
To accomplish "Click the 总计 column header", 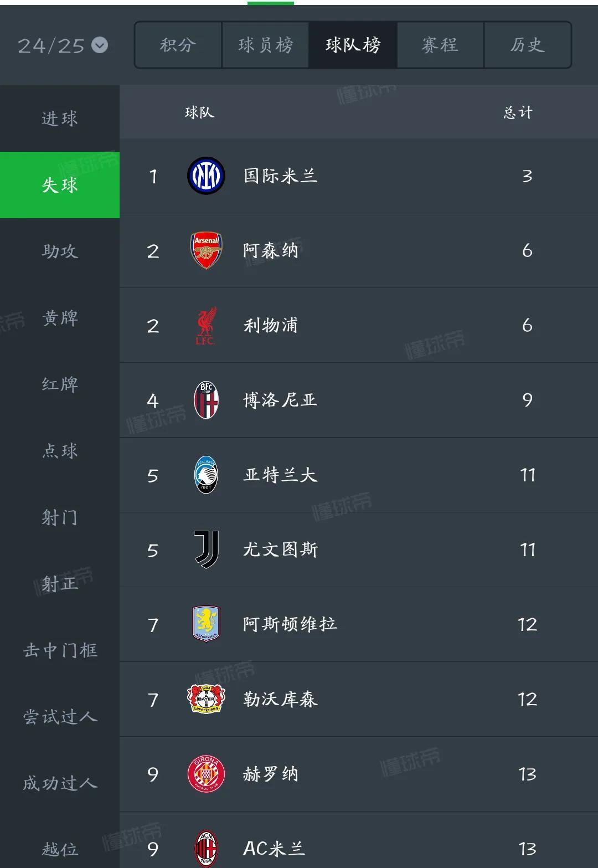I will point(518,112).
